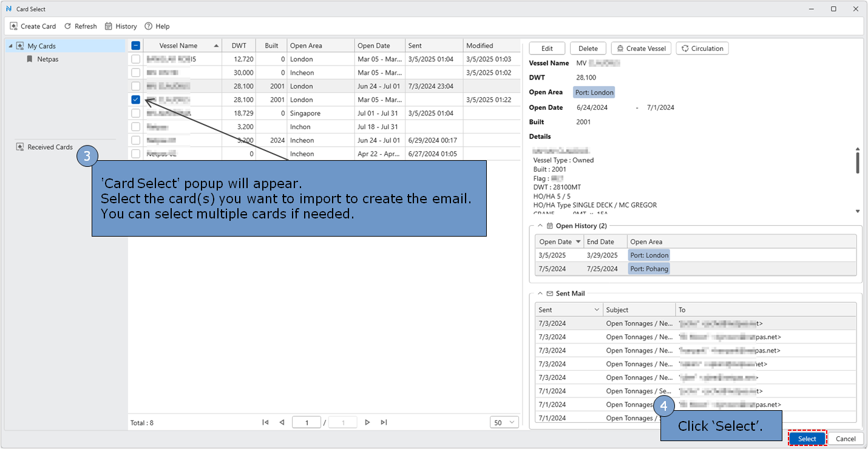Toggle the select-all header checkbox
Viewport: 868px width, 449px height.
point(136,46)
